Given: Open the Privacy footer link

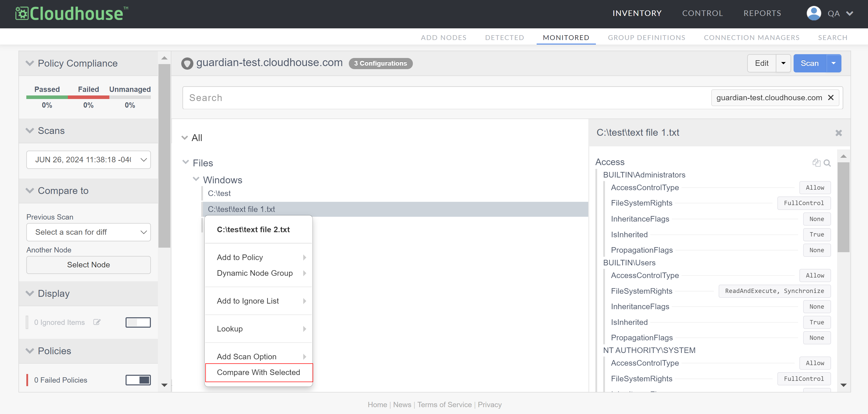Looking at the screenshot, I should tap(490, 405).
